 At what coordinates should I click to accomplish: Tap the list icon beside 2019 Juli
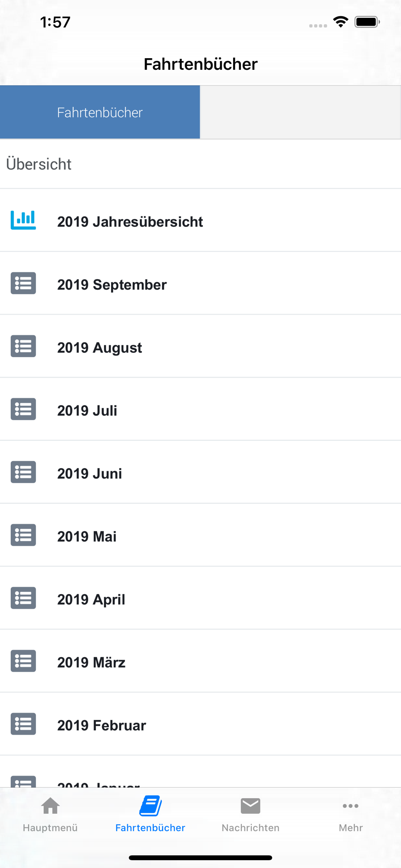coord(23,409)
